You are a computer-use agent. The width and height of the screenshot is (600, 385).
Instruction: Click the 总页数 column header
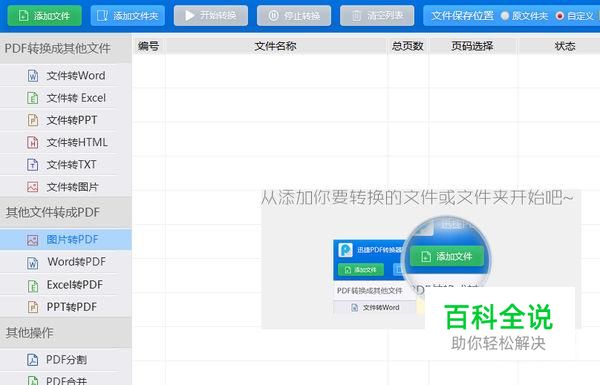(408, 46)
